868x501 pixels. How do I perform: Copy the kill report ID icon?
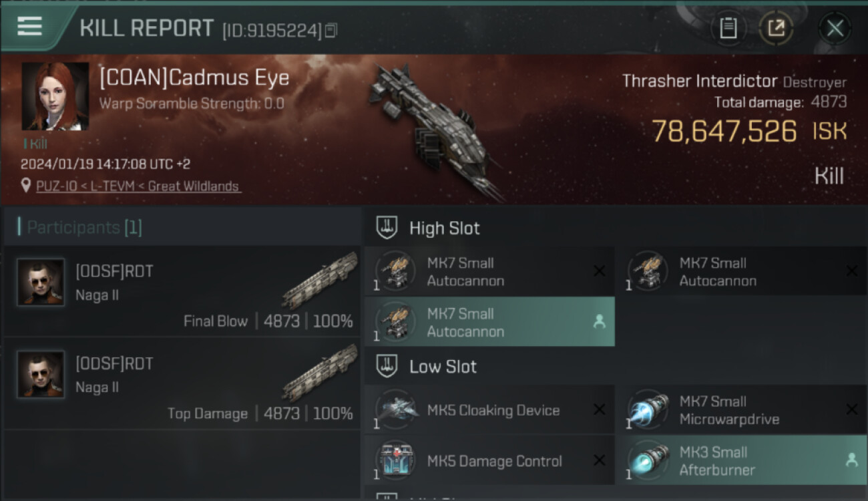pos(331,31)
